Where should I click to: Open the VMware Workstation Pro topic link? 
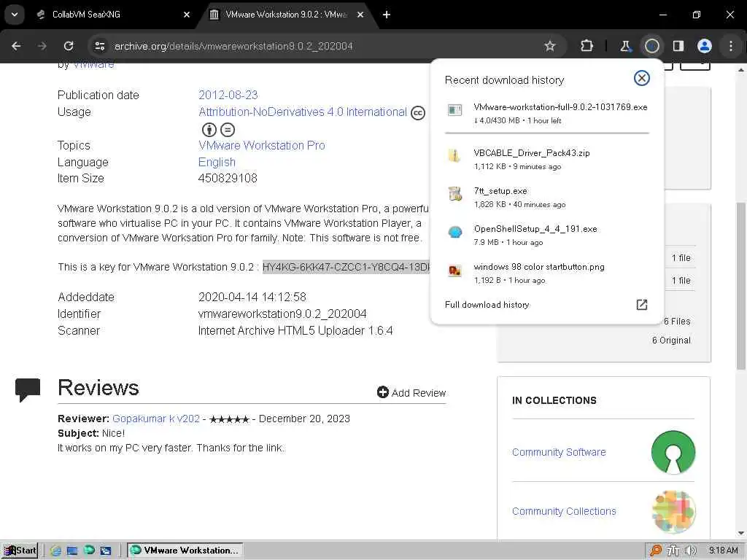(x=262, y=145)
